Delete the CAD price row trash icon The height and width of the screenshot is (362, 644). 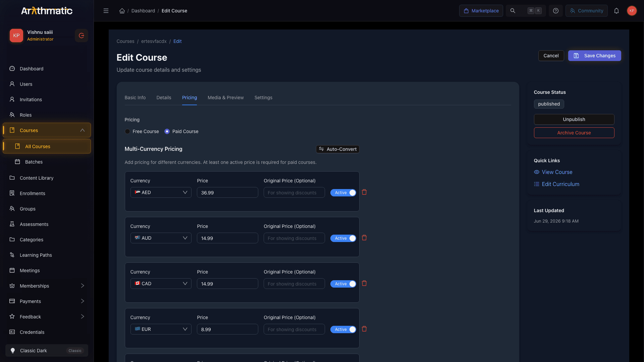click(x=364, y=284)
